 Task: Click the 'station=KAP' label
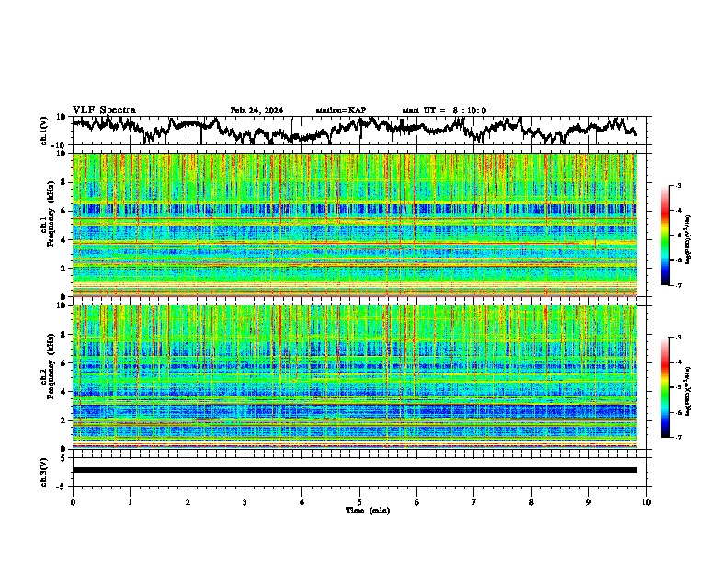point(341,110)
